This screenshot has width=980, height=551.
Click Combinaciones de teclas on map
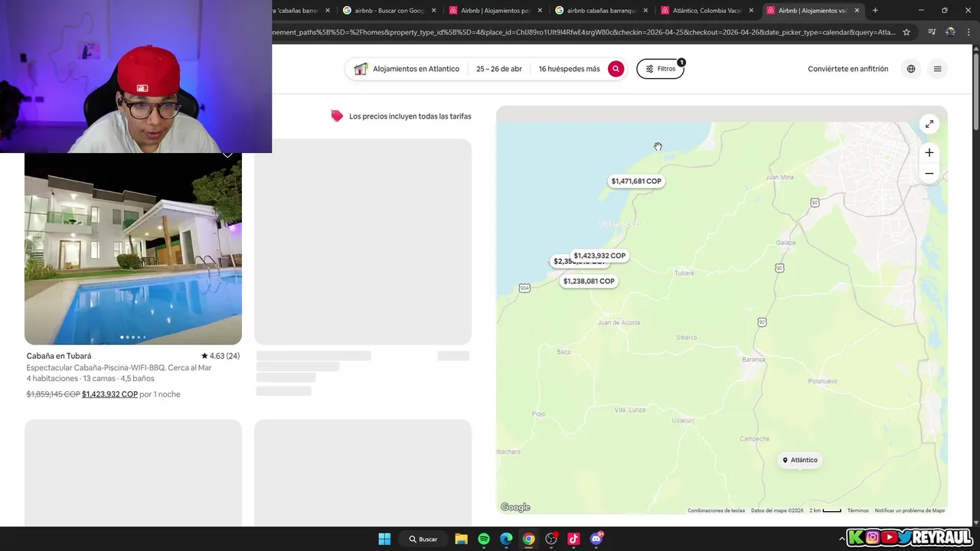click(x=716, y=510)
